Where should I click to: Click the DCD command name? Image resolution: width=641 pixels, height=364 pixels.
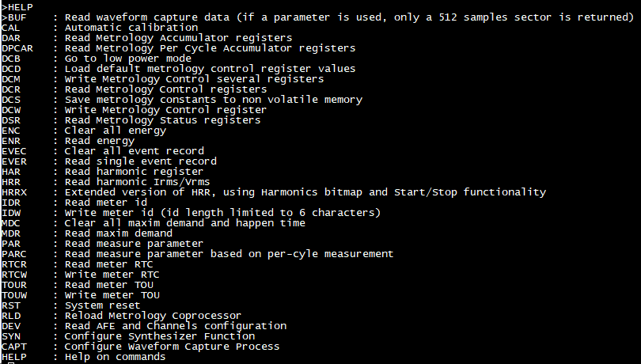click(11, 68)
